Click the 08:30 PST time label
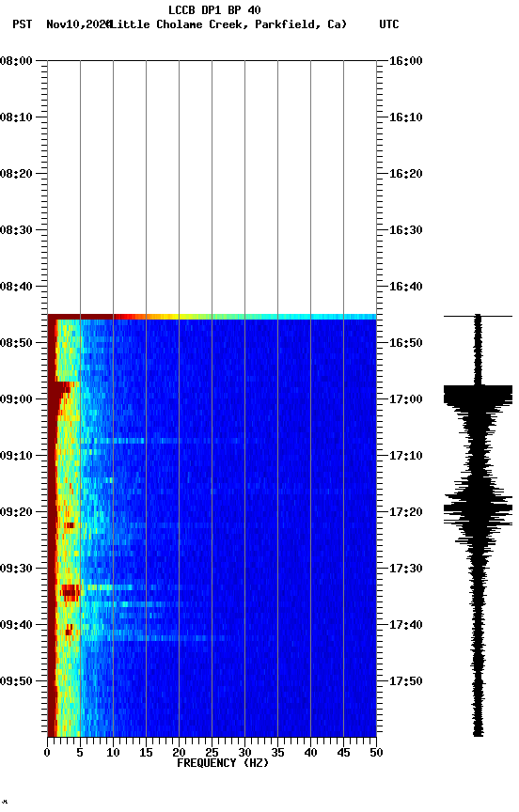Viewport: 519px width, 812px height. pos(16,230)
